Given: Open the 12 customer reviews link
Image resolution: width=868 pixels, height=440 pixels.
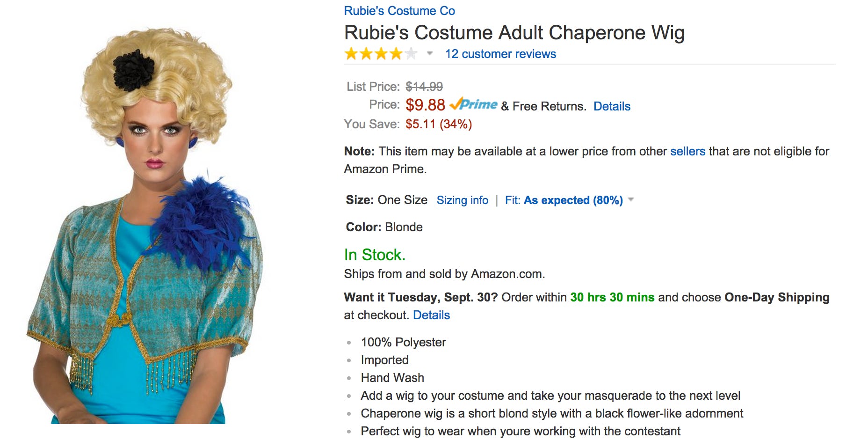Looking at the screenshot, I should click(500, 54).
